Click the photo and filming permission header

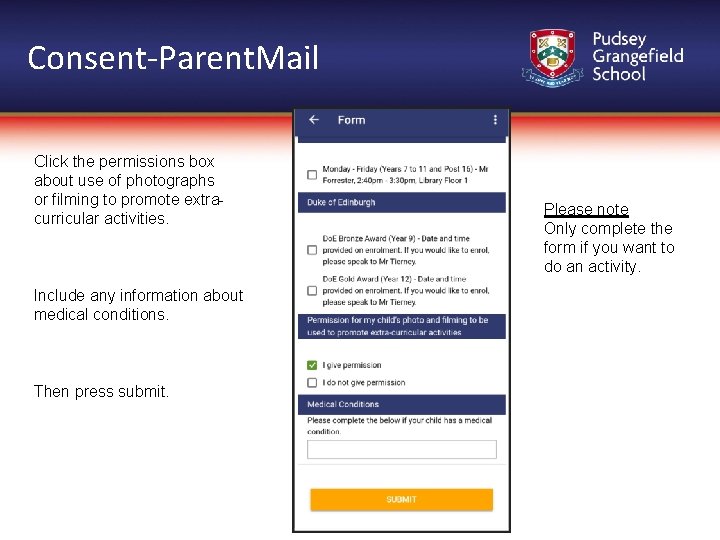tap(402, 326)
